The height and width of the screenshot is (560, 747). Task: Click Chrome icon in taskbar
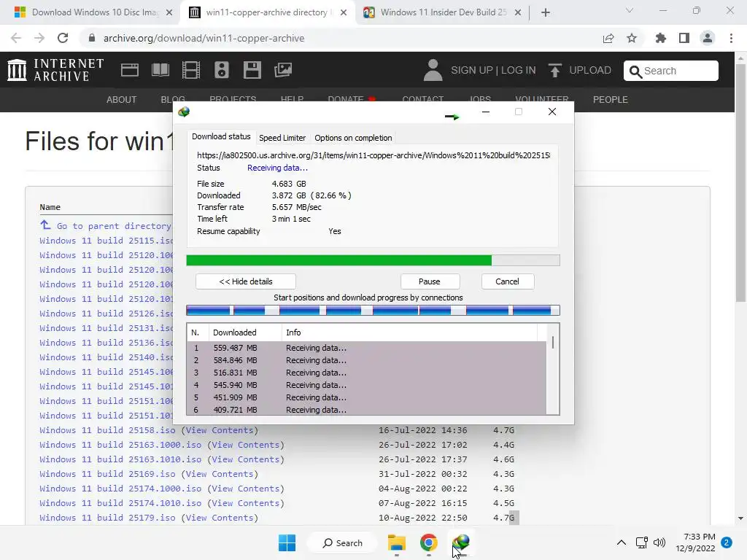pos(429,542)
